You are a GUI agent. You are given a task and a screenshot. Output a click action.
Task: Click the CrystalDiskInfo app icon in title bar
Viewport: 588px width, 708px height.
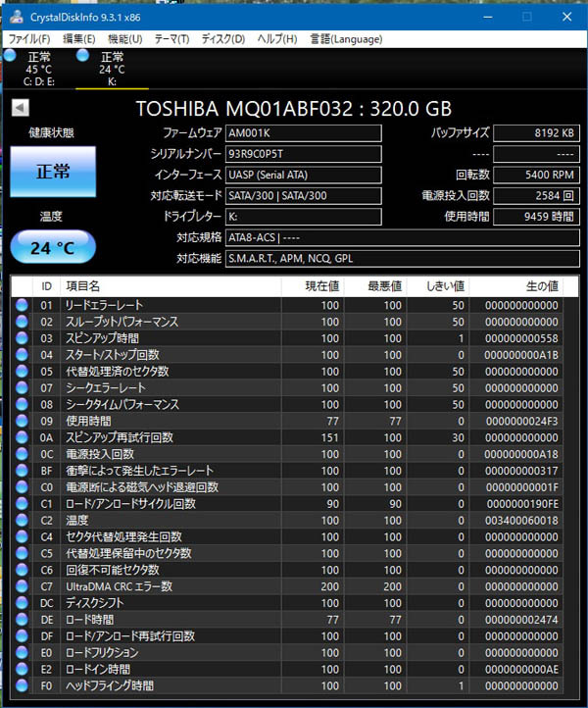click(x=17, y=17)
